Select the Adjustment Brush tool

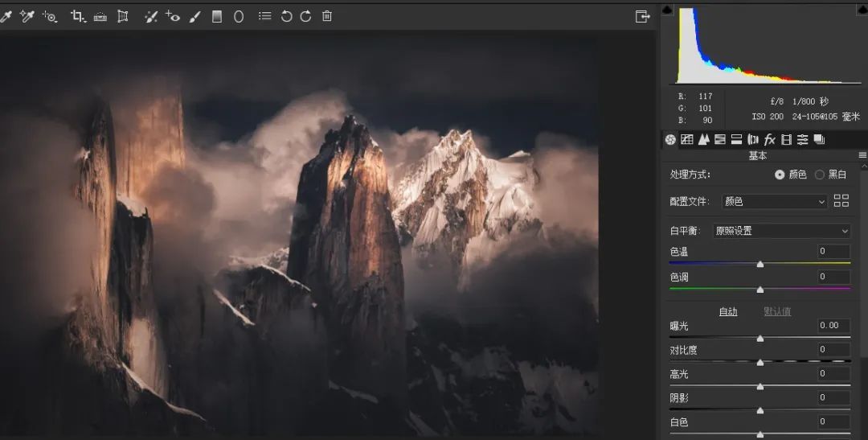point(194,17)
